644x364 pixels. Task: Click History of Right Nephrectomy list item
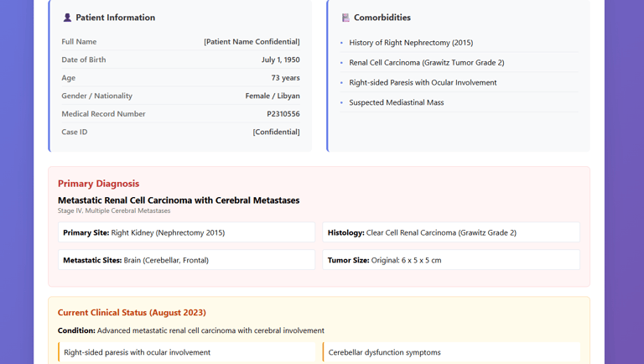tap(411, 43)
